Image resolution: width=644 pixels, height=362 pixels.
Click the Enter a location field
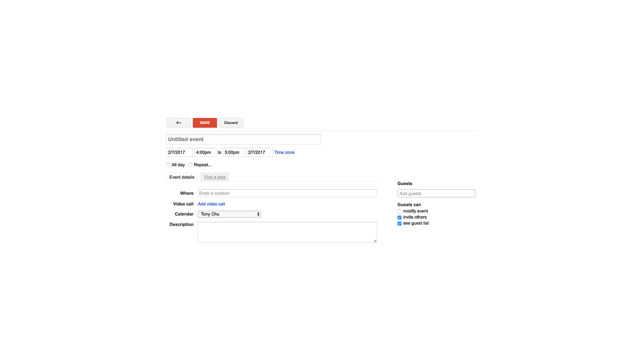pyautogui.click(x=287, y=193)
